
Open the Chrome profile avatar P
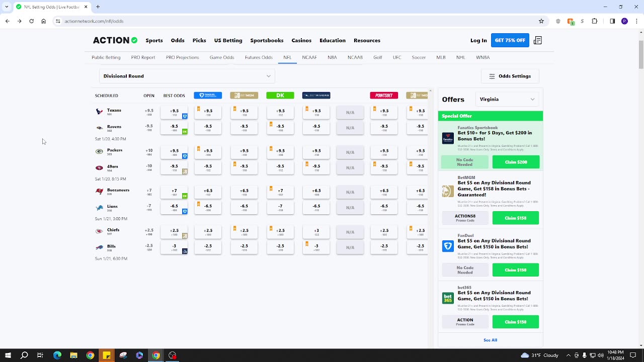pos(624,21)
